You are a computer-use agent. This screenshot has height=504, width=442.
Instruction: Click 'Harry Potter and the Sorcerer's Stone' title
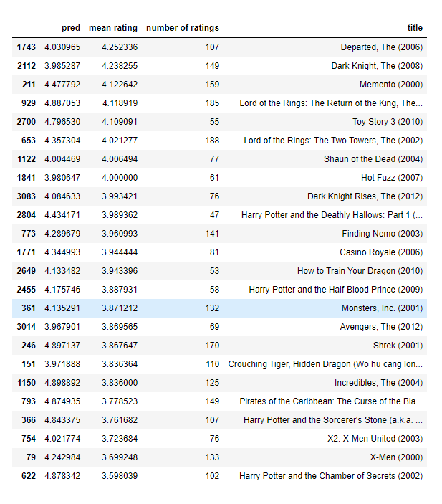tap(333, 420)
